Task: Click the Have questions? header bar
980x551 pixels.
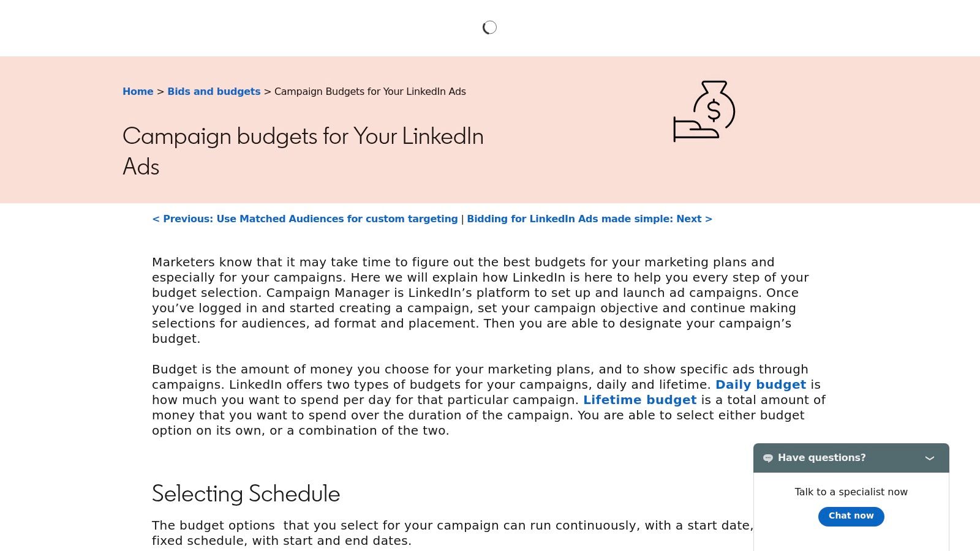Action: 821,458
